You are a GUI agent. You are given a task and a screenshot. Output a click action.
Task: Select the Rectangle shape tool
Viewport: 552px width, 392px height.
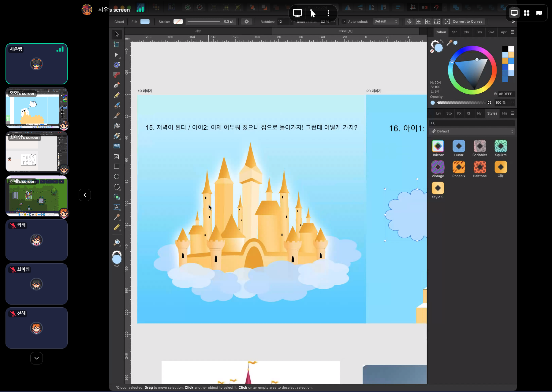pos(117,166)
